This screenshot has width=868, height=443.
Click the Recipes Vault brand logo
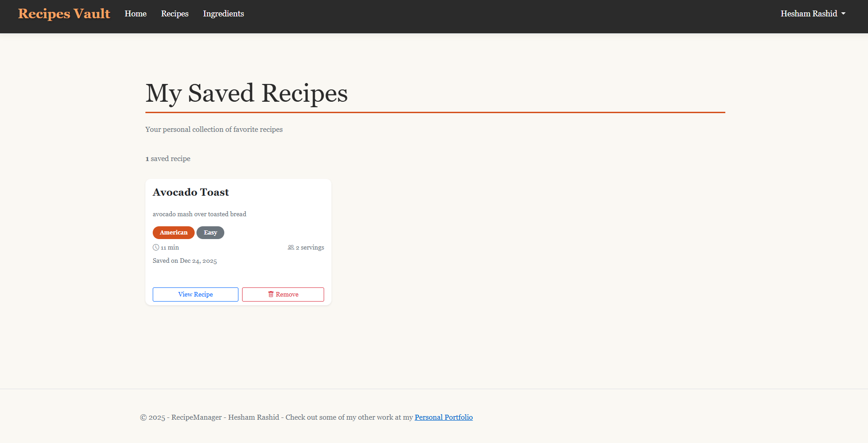pos(64,14)
